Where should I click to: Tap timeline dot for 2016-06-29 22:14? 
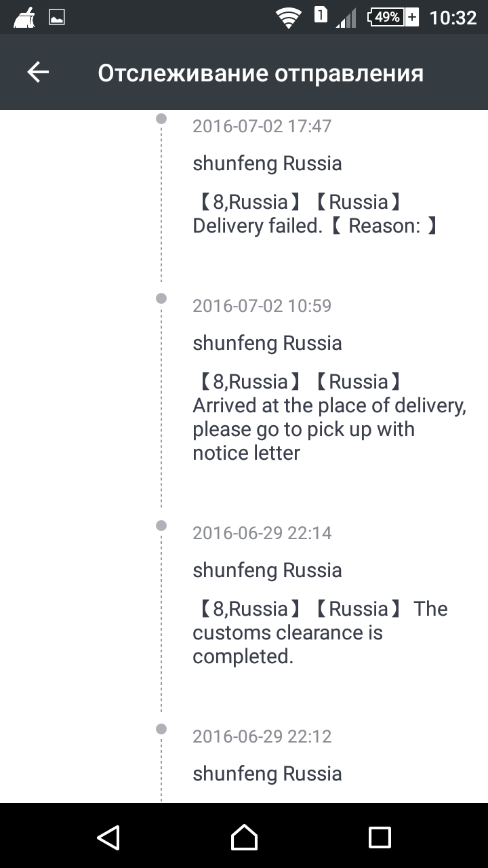point(161,526)
